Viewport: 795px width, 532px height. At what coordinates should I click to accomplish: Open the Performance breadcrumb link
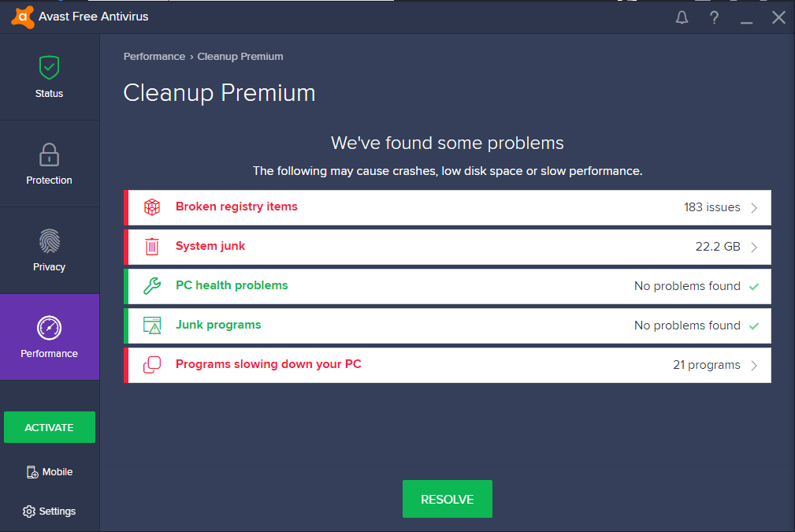(x=154, y=56)
